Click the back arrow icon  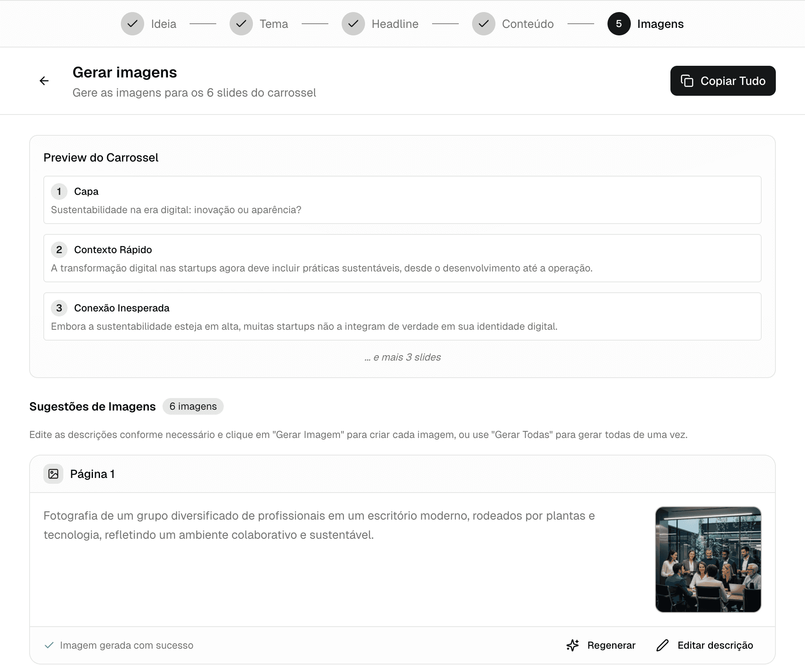[44, 81]
